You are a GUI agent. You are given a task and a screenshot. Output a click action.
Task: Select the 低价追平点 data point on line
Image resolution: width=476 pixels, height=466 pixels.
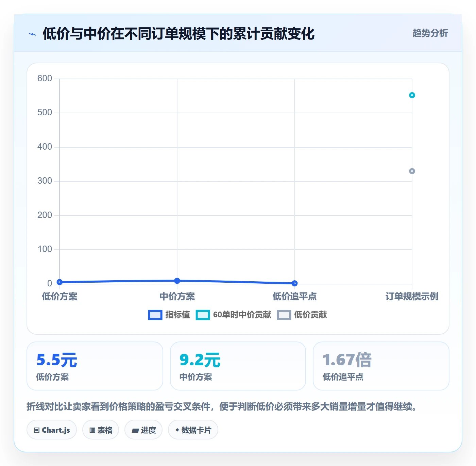tap(295, 283)
